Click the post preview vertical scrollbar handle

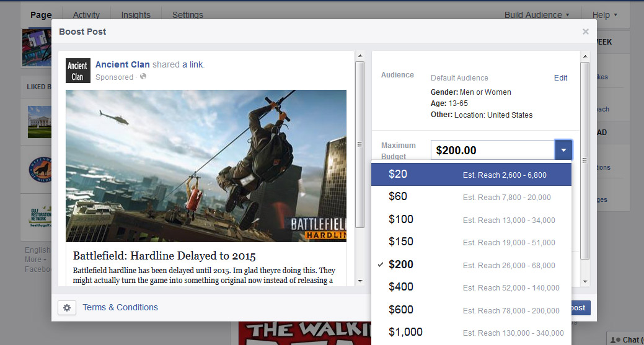(359, 144)
